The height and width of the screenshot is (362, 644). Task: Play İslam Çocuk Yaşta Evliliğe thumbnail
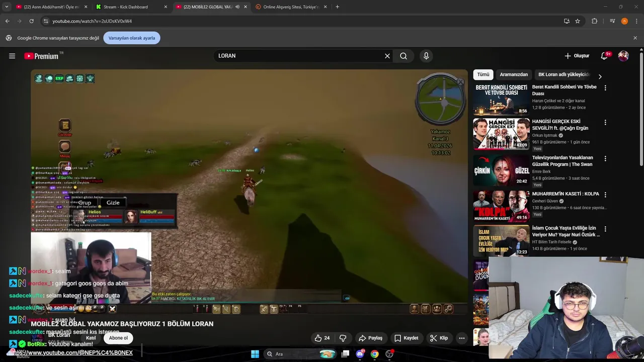(x=501, y=241)
